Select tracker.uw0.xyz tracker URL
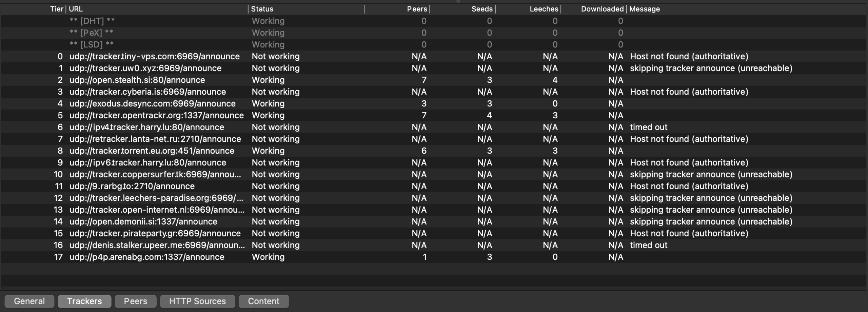The width and height of the screenshot is (868, 312). pos(145,68)
